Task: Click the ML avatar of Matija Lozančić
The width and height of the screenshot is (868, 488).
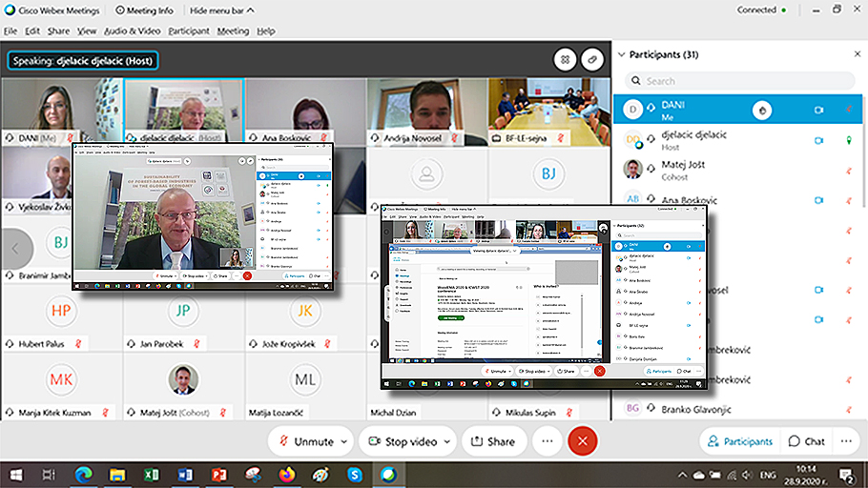Action: (x=305, y=379)
